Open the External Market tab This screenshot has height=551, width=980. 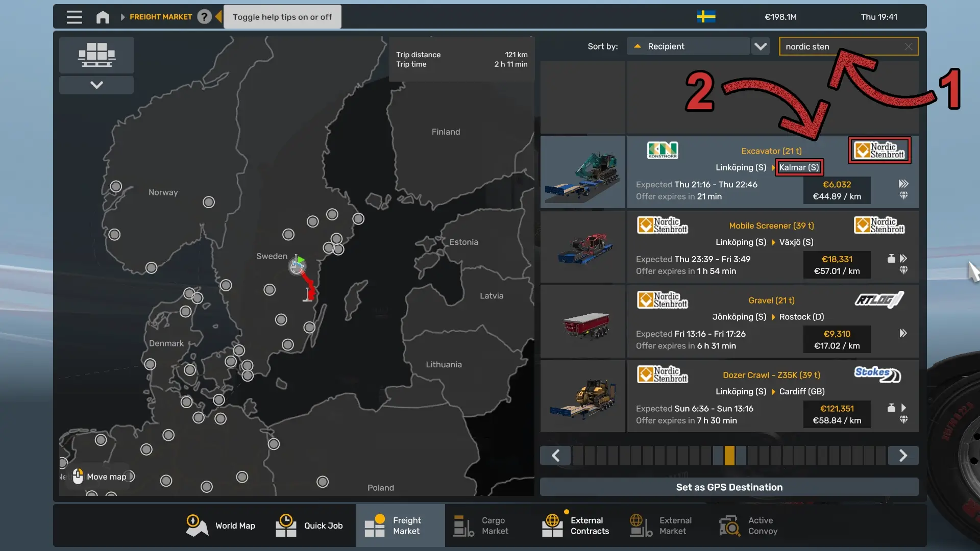(661, 525)
